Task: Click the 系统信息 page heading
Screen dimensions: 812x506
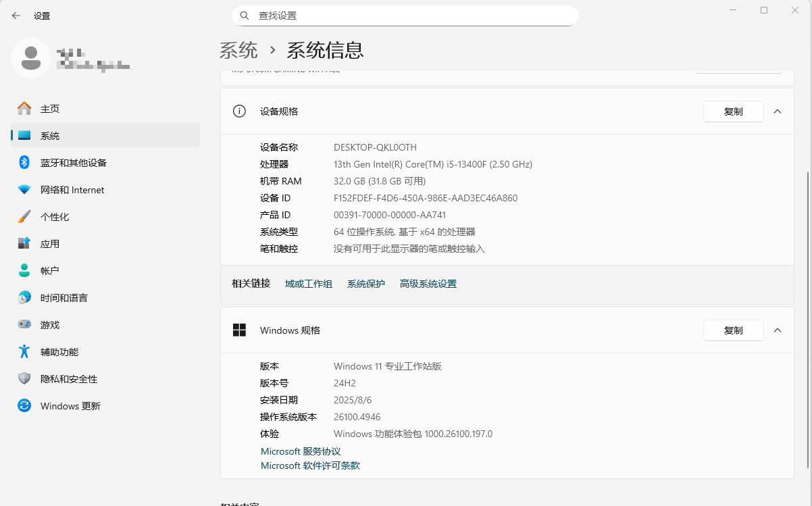Action: (x=326, y=50)
